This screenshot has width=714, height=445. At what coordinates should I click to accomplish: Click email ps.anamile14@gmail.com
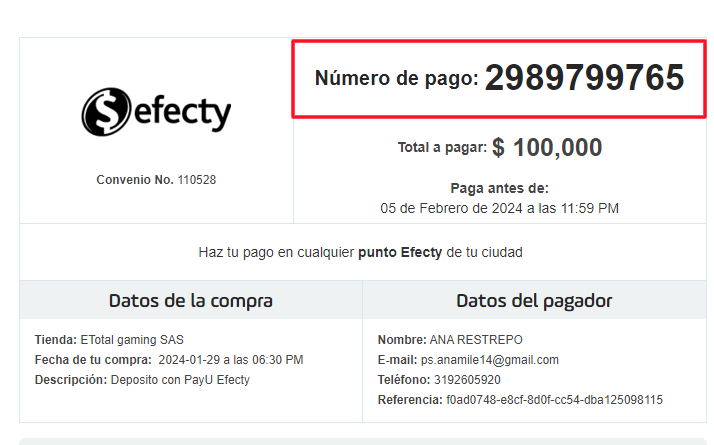(x=490, y=360)
